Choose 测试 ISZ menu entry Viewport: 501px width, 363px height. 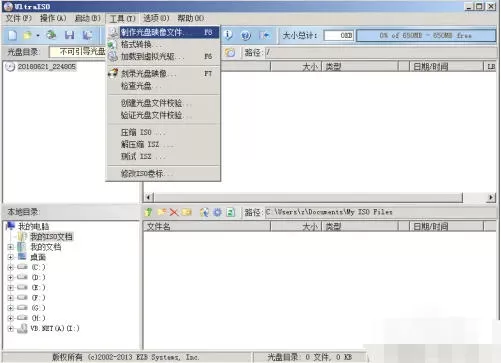tap(163, 156)
